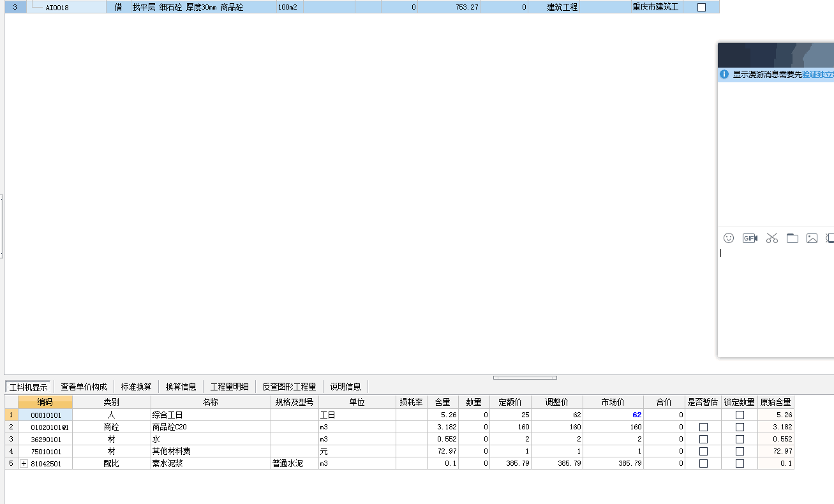
Task: Click the 普通水泥 specification cell
Action: (294, 464)
